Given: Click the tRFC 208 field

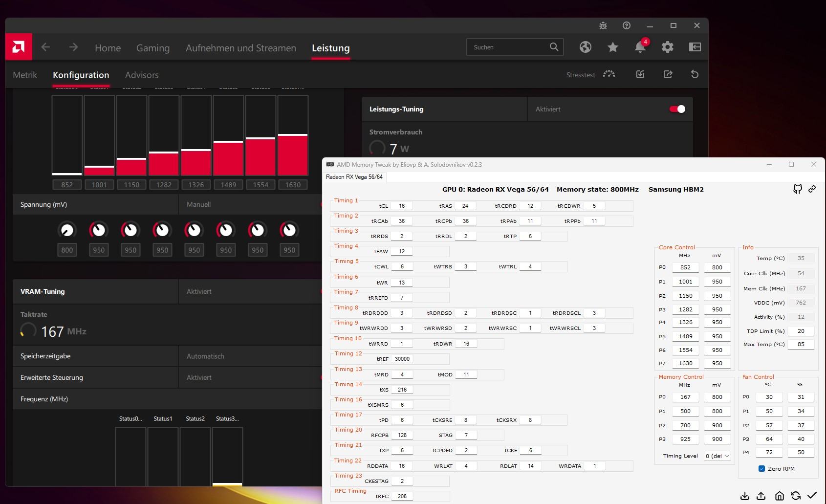Looking at the screenshot, I should (x=402, y=496).
